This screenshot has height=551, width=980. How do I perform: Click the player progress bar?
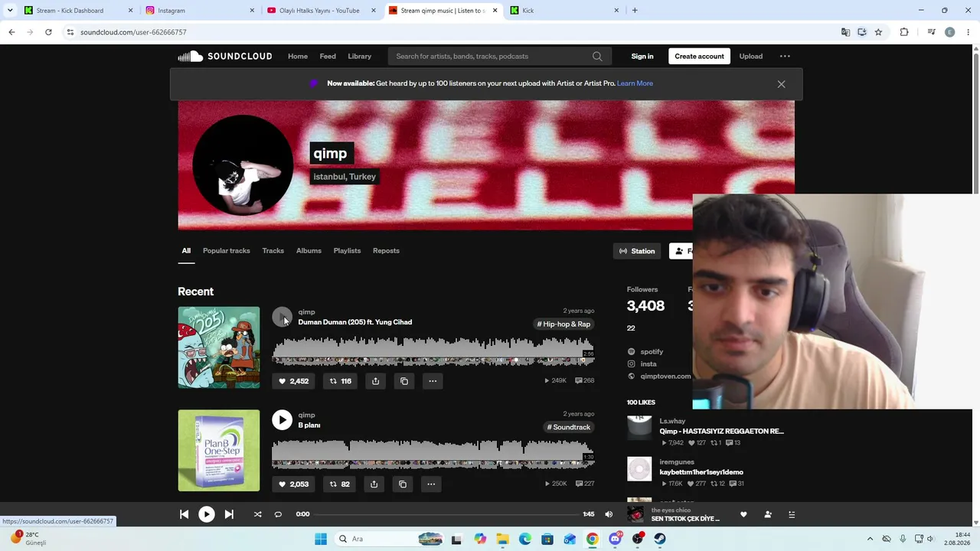(448, 514)
